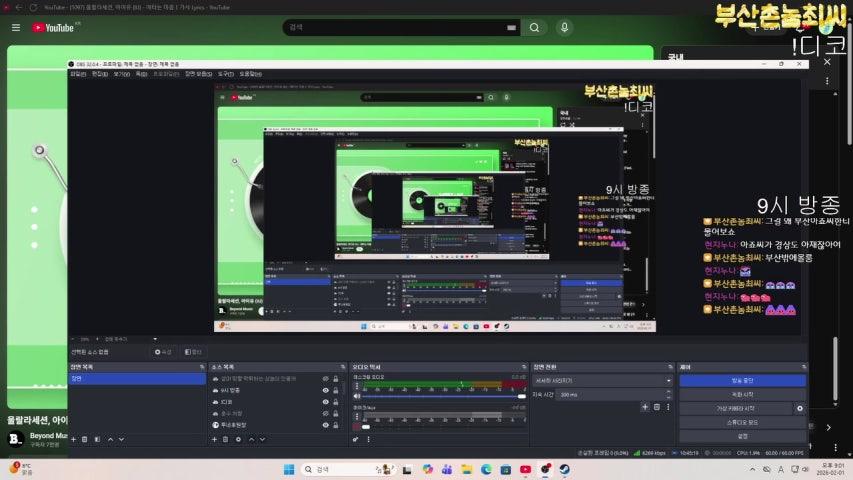Image resolution: width=853 pixels, height=480 pixels.
Task: Open scene transition type dropdown
Action: 603,380
